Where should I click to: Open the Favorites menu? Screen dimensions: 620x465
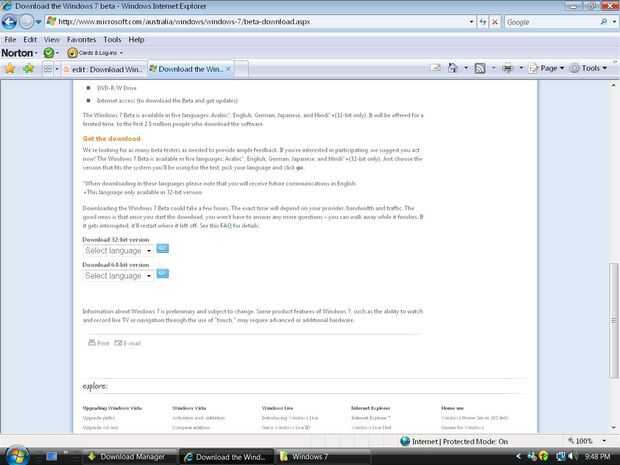pos(81,40)
